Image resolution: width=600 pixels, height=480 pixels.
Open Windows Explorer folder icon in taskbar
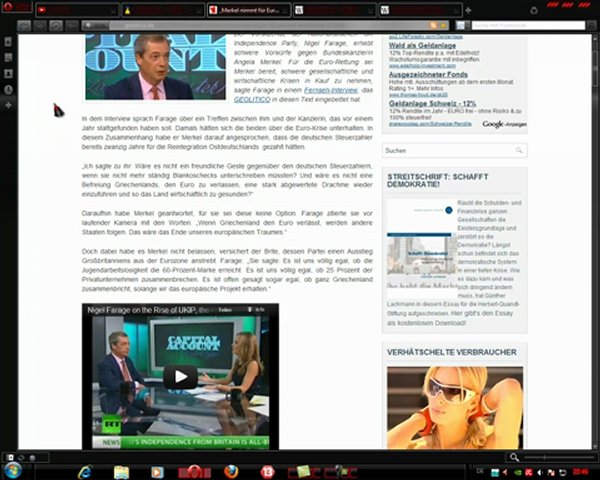click(121, 471)
